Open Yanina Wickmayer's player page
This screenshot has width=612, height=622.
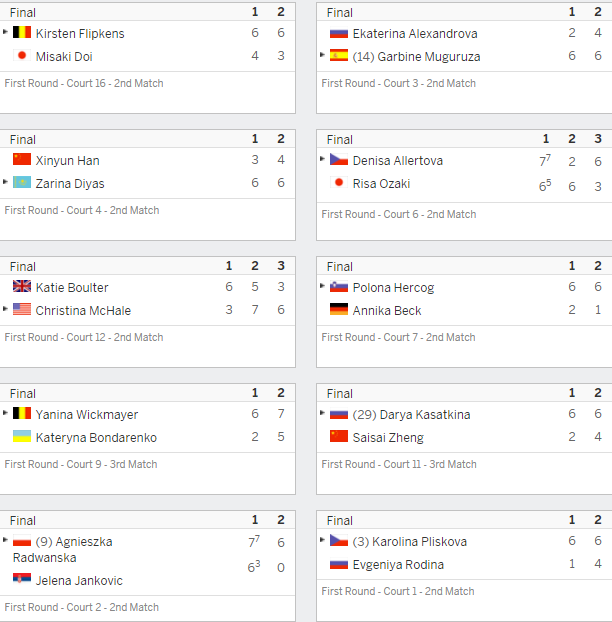(x=87, y=415)
